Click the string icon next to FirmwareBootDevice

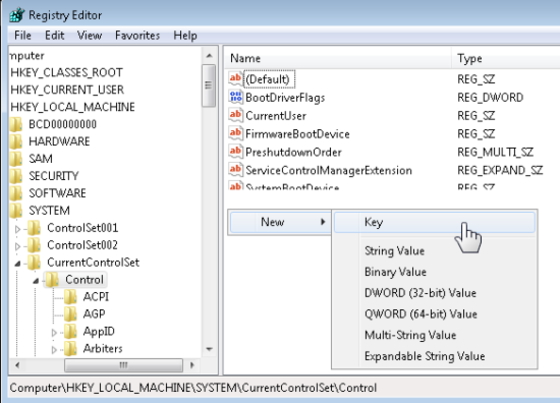(x=235, y=133)
